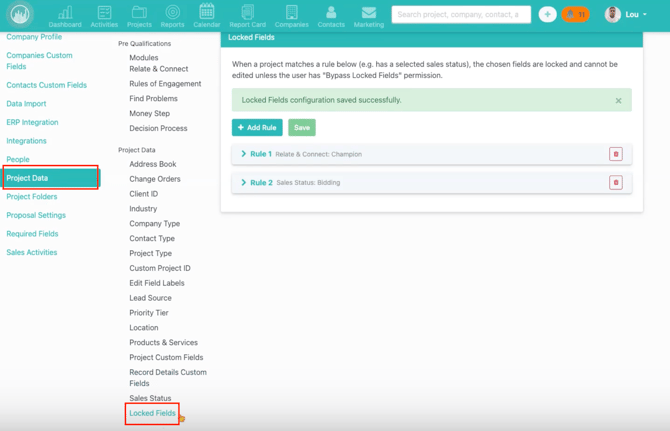
Task: Open the Report Card icon
Action: [247, 14]
